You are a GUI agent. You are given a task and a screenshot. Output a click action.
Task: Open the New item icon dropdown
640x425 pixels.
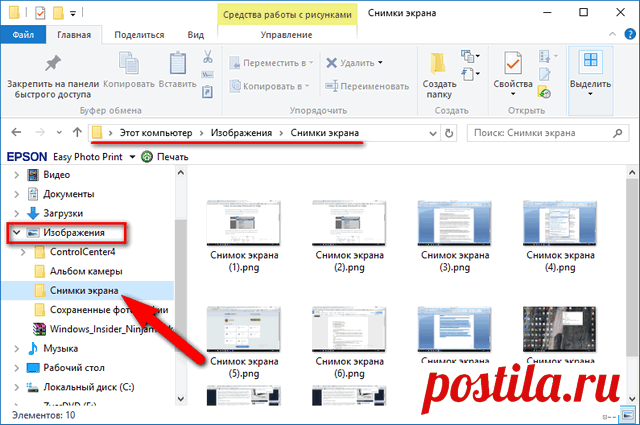click(470, 56)
